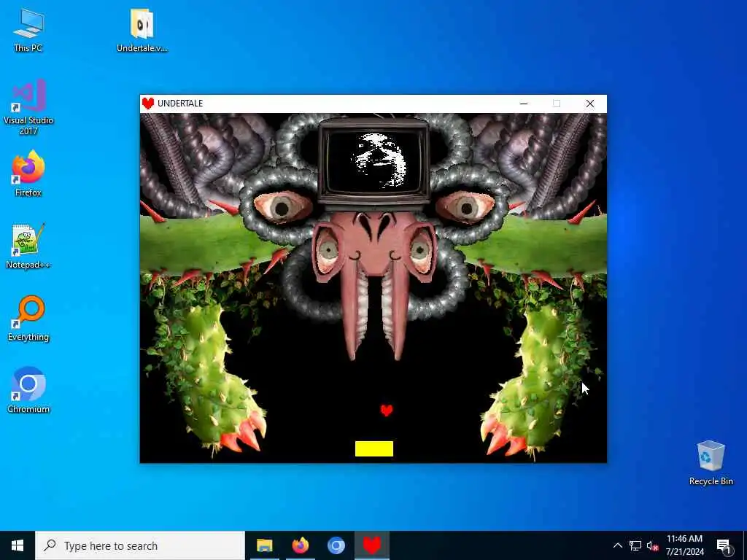Open the Windows Start menu
This screenshot has height=560, width=747.
(x=18, y=545)
